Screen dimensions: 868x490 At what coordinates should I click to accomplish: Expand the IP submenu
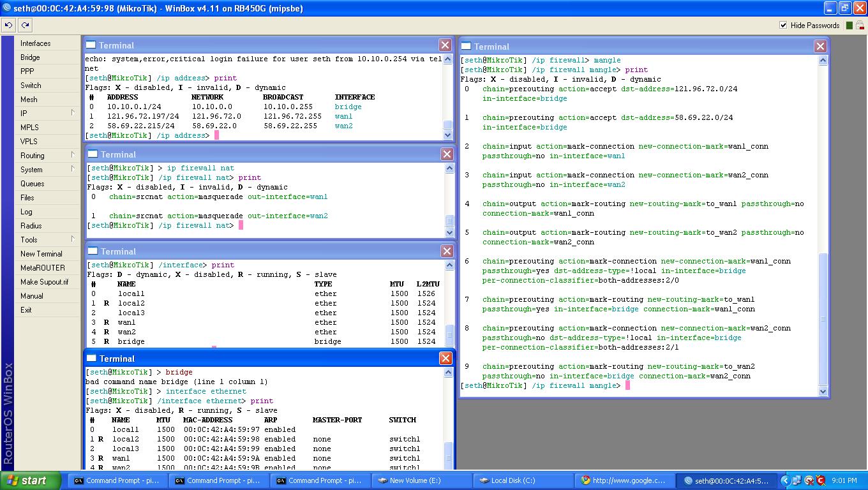[x=47, y=114]
